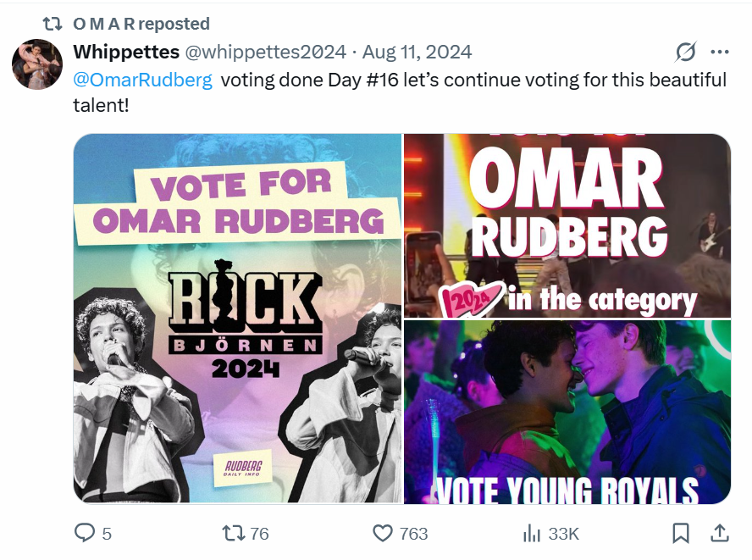Repost this tweet via retweet icon
This screenshot has height=560, width=752.
point(233,533)
